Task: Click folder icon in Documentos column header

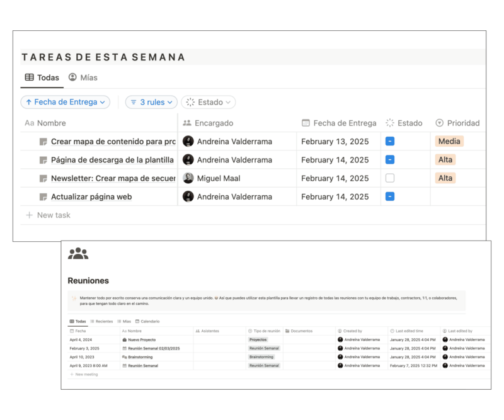Action: pyautogui.click(x=287, y=331)
